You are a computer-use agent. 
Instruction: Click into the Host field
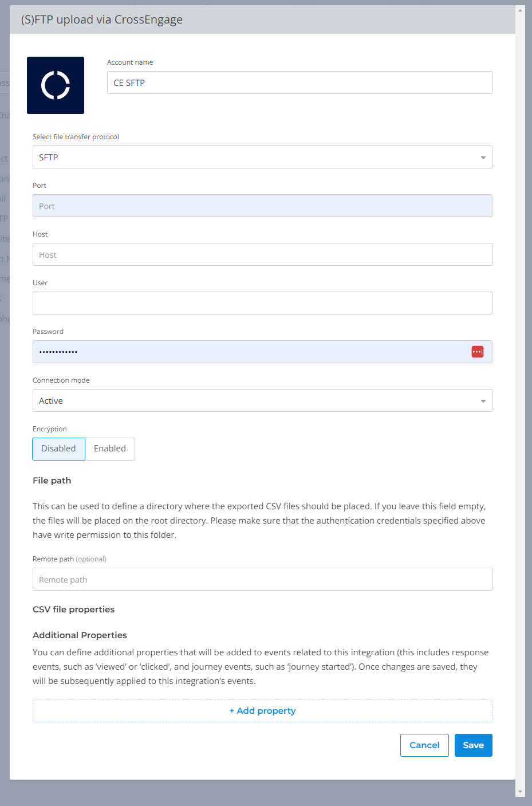point(262,254)
